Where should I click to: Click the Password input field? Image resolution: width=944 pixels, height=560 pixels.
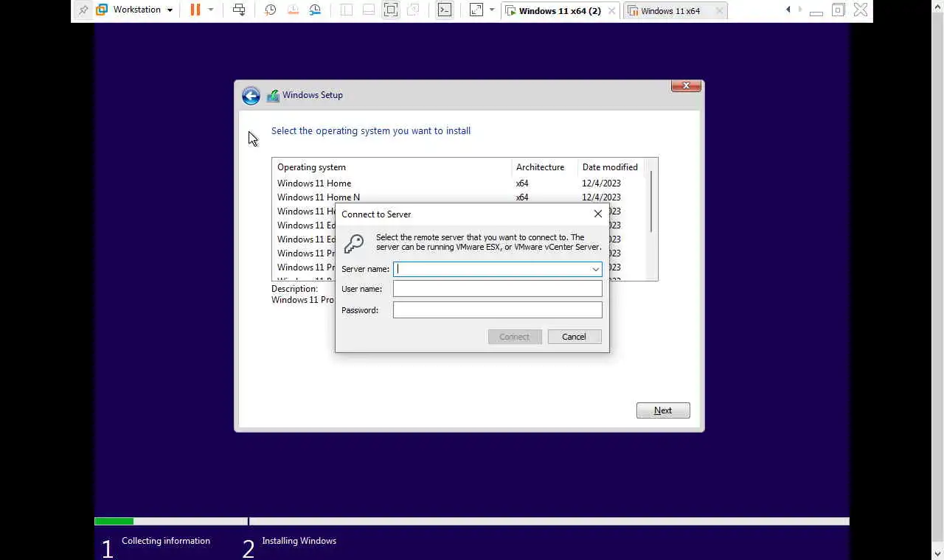[498, 310]
